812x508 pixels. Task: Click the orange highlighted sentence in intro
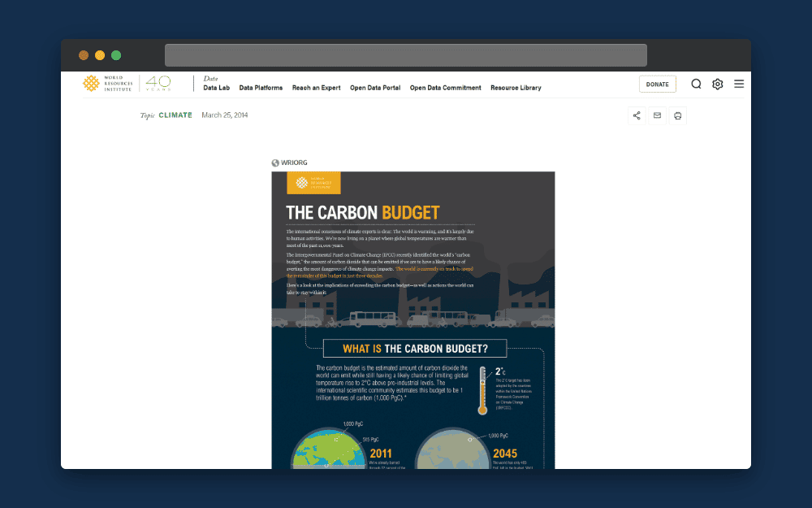[x=379, y=272]
